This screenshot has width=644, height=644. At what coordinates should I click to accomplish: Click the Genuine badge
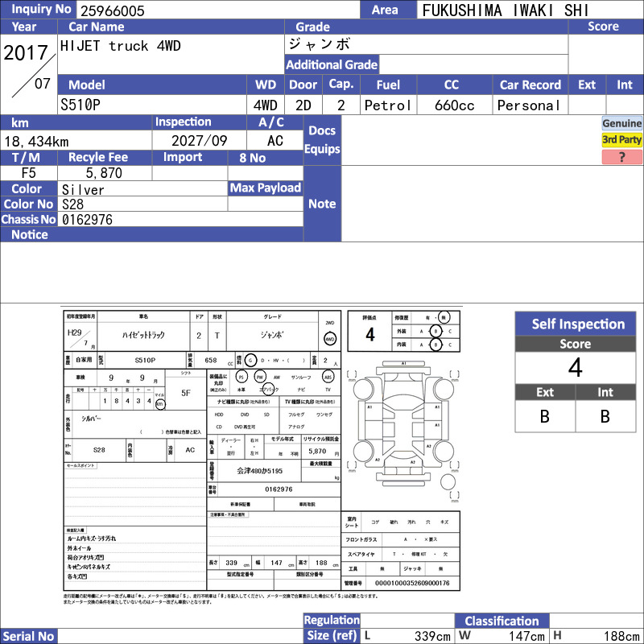(621, 123)
